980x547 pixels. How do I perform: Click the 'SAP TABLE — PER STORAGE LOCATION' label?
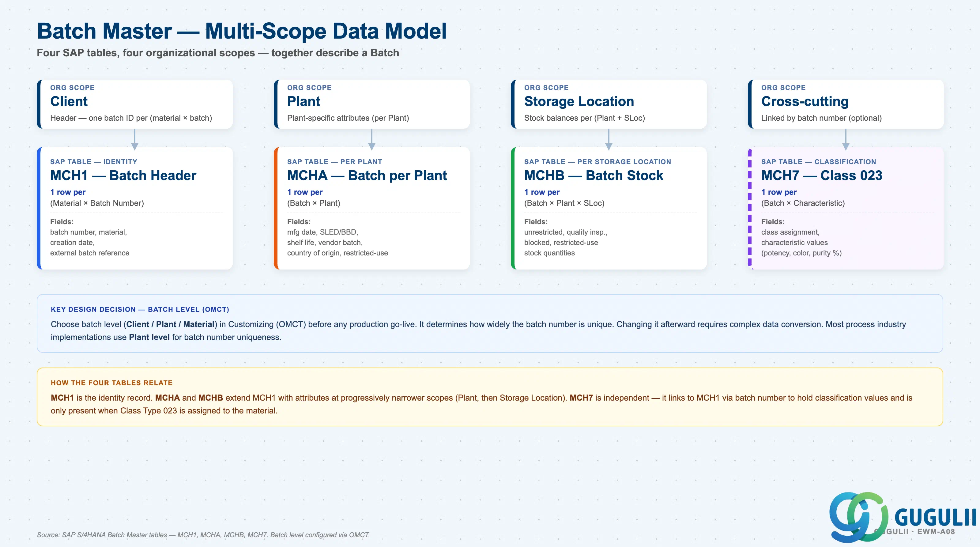(x=598, y=162)
